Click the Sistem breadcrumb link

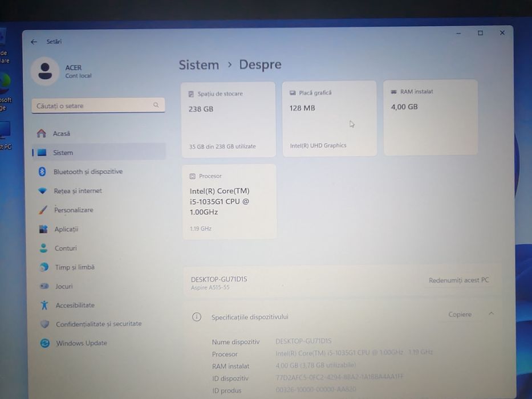pyautogui.click(x=199, y=65)
